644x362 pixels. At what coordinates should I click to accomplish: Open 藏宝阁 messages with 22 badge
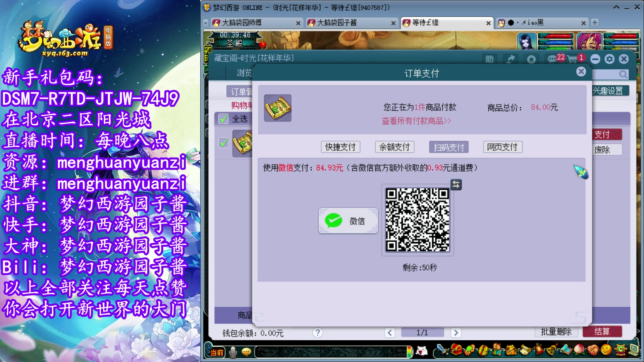pos(555,59)
